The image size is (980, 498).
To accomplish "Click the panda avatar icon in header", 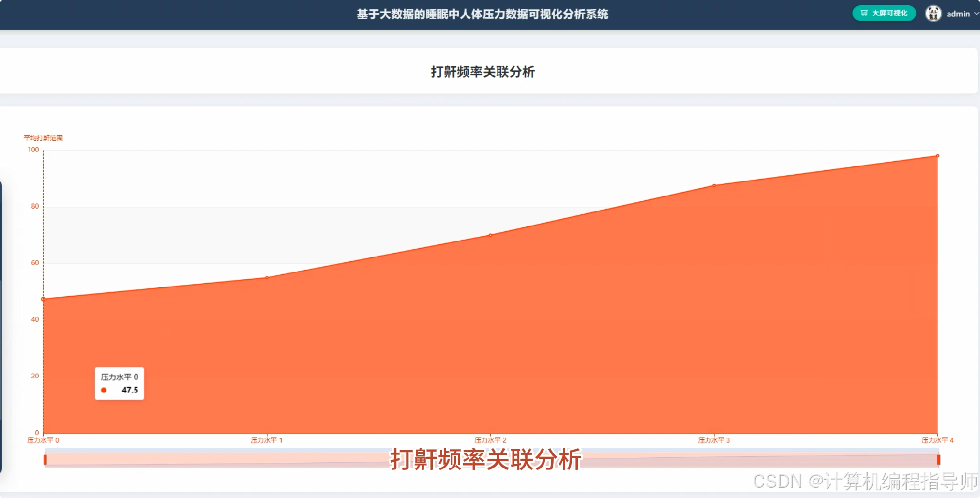I will 933,14.
